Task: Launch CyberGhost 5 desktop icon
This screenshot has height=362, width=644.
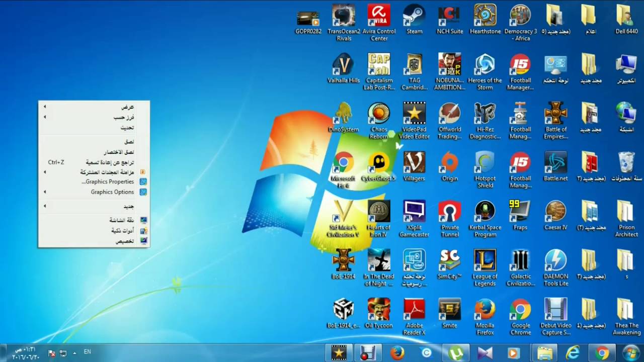Action: click(x=379, y=167)
